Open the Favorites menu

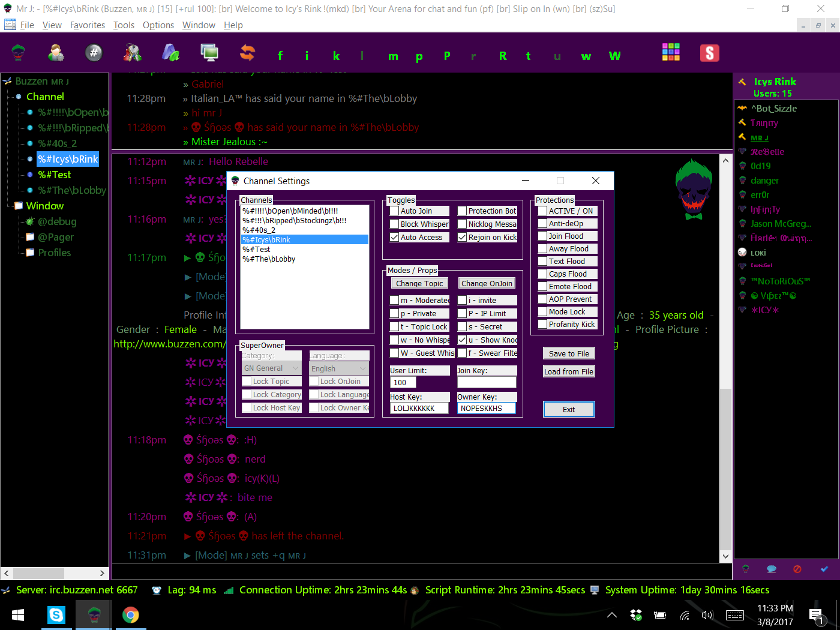pos(88,25)
